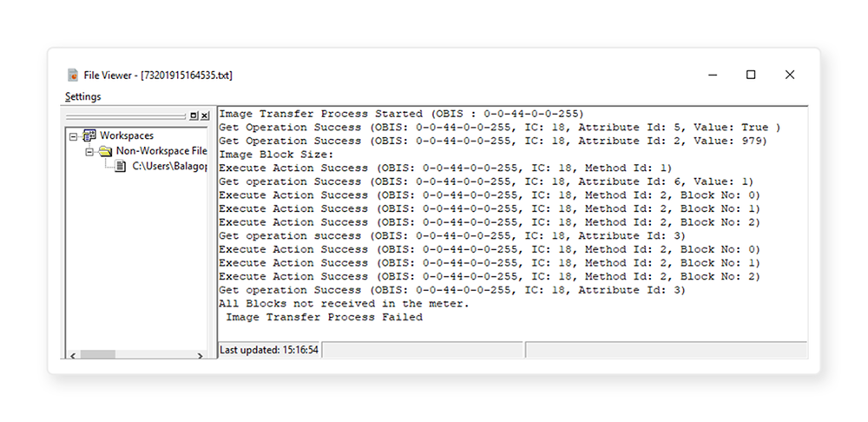Click the File Viewer app icon in title bar
The image size is (868, 422).
click(x=73, y=76)
